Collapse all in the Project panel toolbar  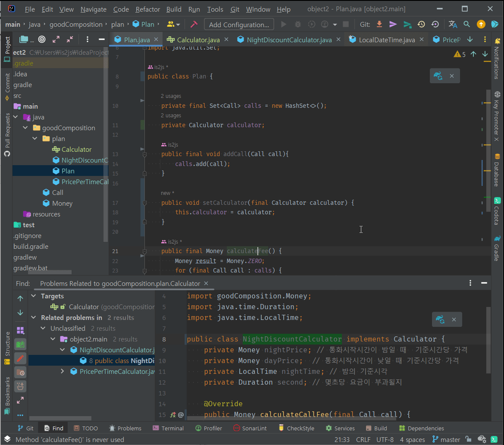70,40
